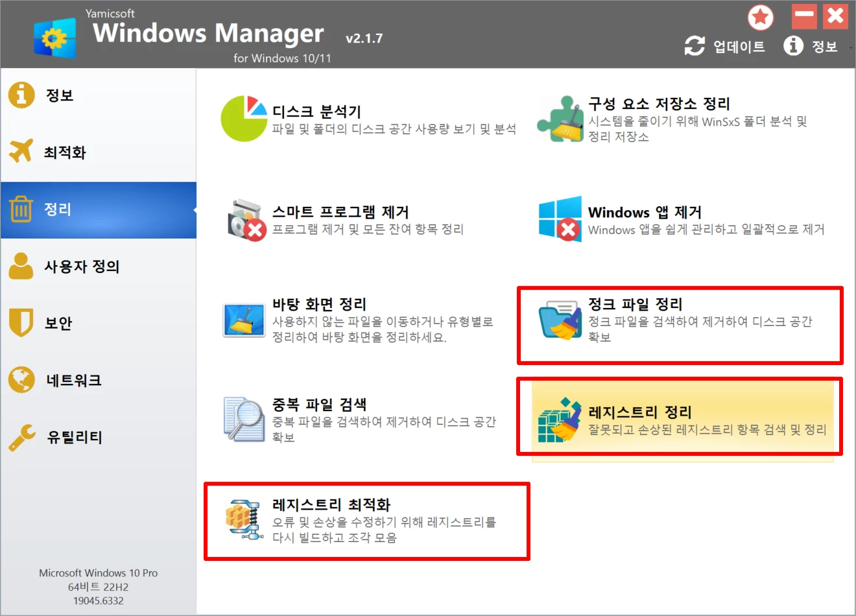This screenshot has height=616, width=856.
Task: Open 레지스트리 정리 title
Action: [640, 412]
